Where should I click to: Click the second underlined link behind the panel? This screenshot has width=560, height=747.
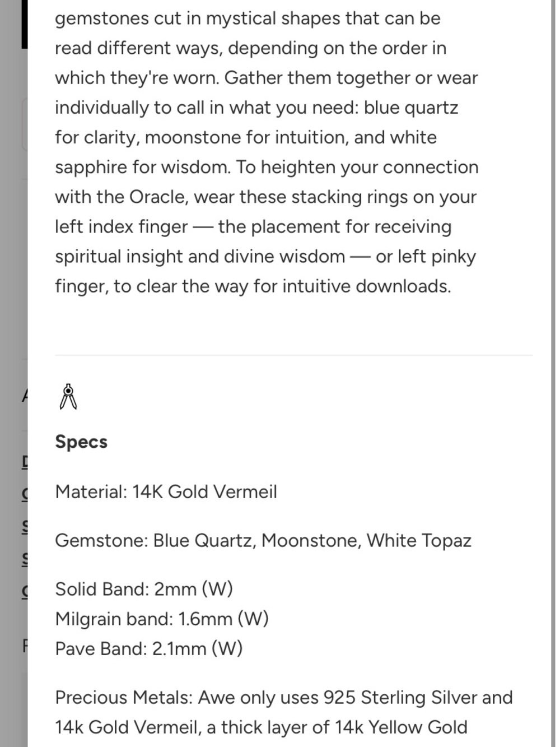pos(25,494)
